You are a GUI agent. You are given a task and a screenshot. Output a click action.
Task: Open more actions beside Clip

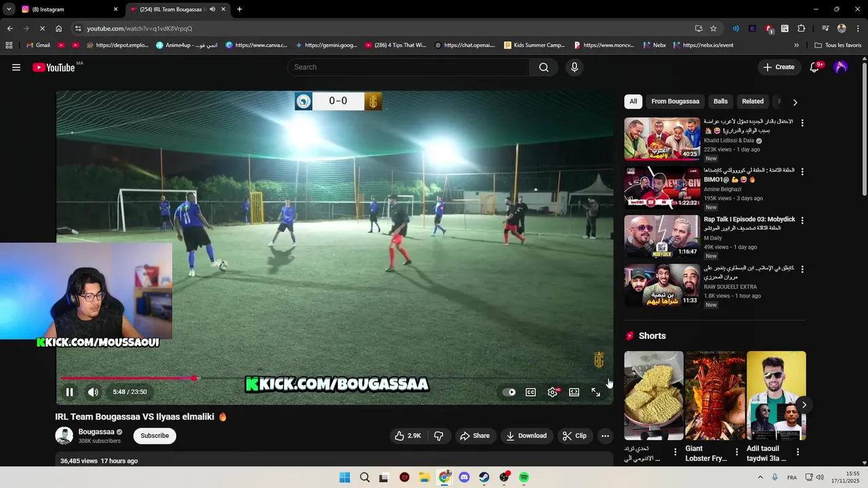pos(606,436)
